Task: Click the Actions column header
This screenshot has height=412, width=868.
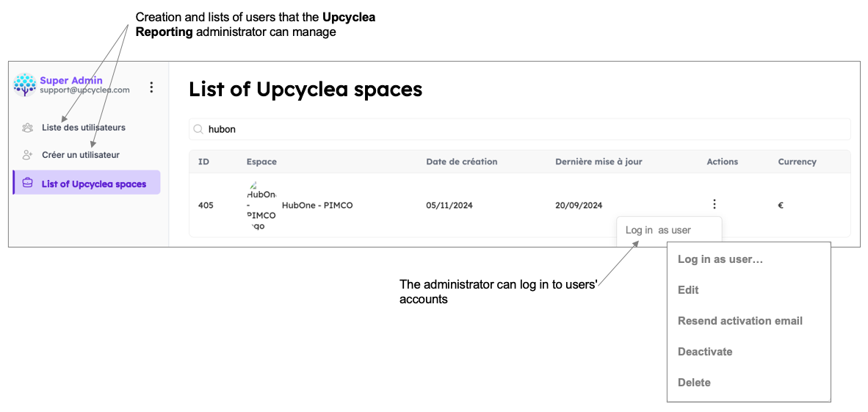Action: [723, 162]
